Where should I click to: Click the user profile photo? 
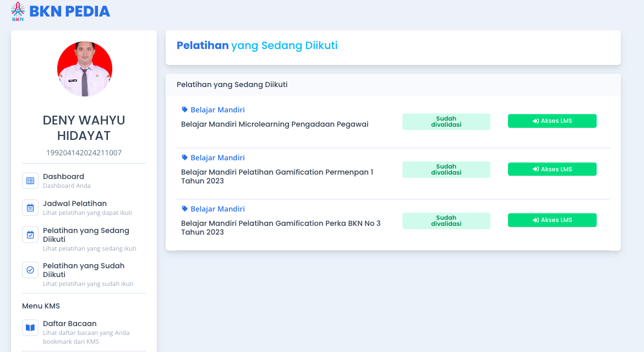(85, 69)
